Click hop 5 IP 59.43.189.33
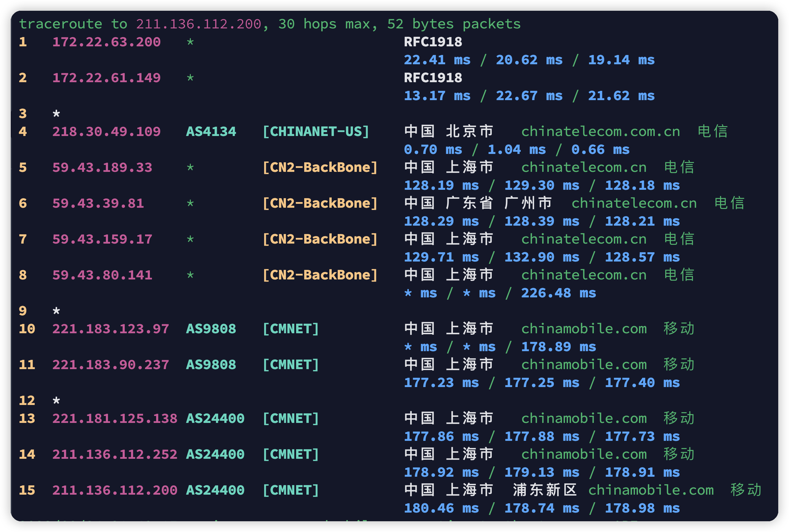The image size is (789, 532). point(102,168)
